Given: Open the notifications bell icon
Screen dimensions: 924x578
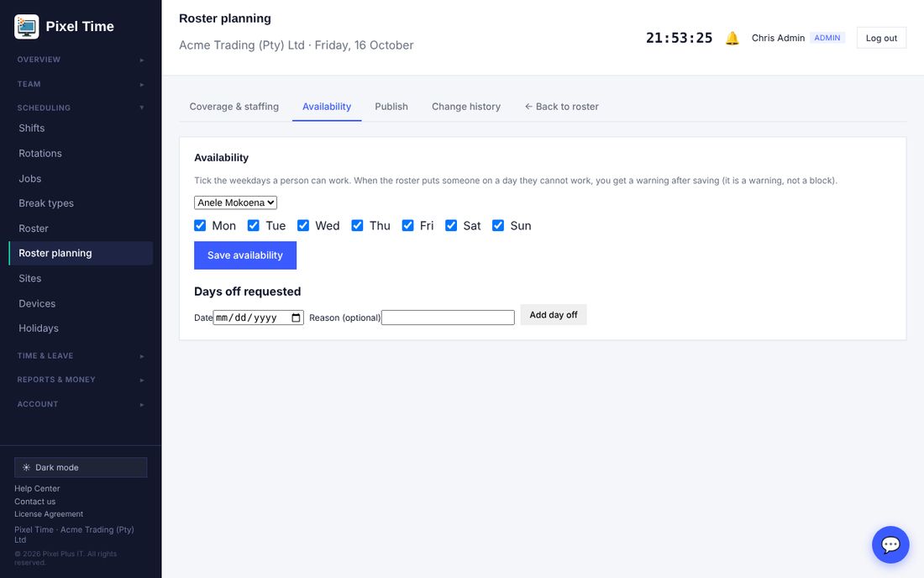Looking at the screenshot, I should click(732, 39).
